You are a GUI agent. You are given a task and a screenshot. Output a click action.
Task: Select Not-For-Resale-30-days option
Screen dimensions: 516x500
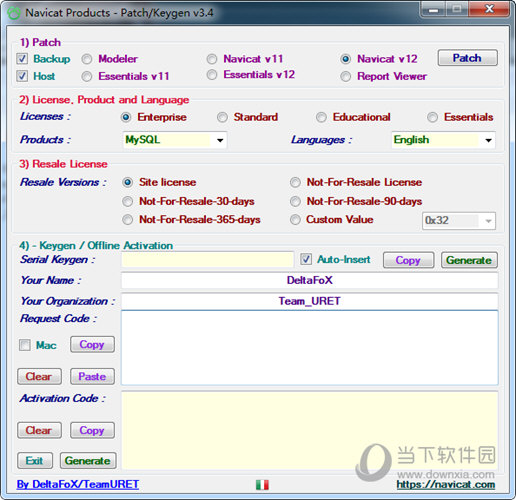pyautogui.click(x=128, y=201)
